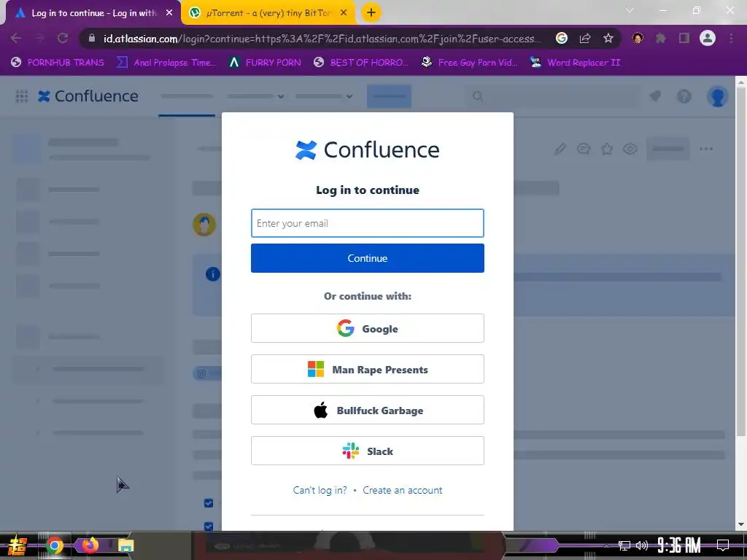
Task: Open the network tray icon
Action: point(624,545)
